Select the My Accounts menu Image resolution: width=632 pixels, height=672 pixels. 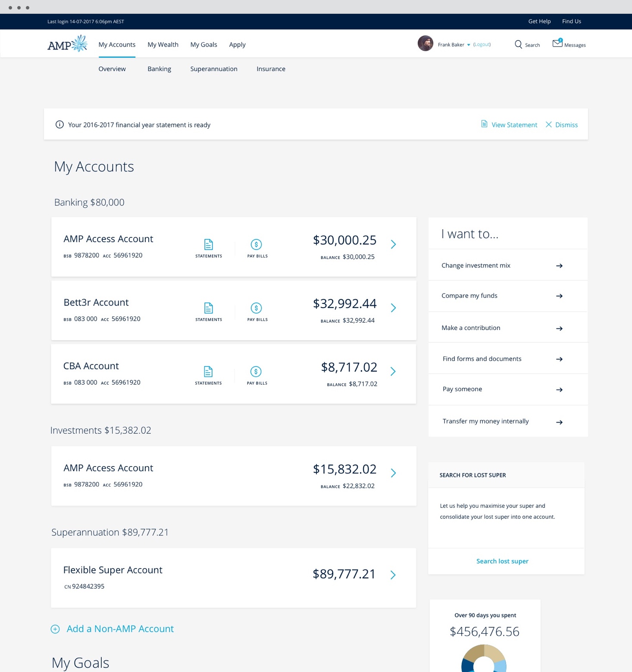[x=117, y=44]
